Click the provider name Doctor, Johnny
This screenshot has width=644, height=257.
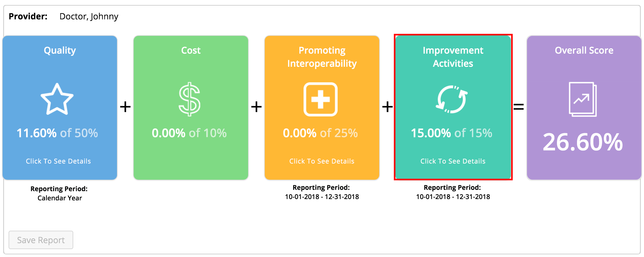tap(89, 16)
